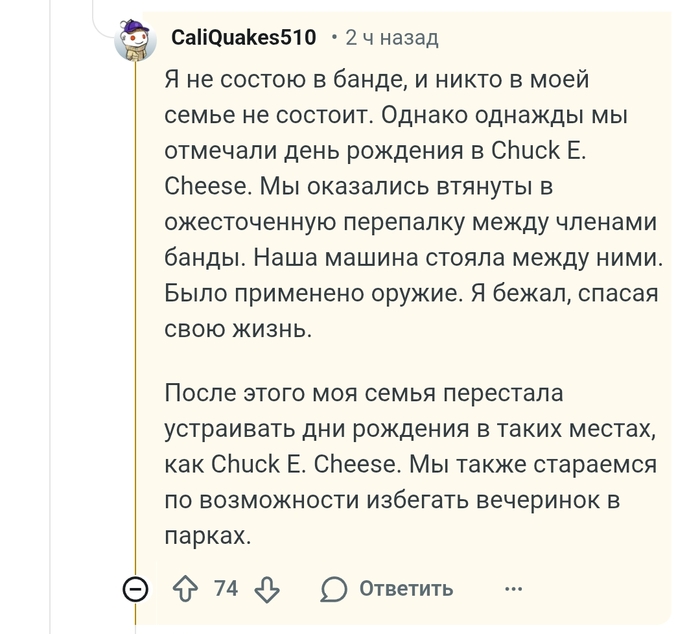Viewport: 700px width, 634px height.
Task: Click the CaliQuakes510 user avatar
Action: (136, 40)
